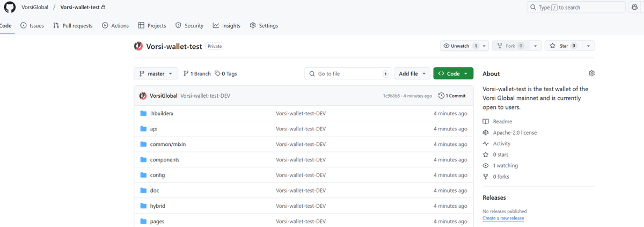Click the VorsiGlobal avatar in the commit row
The image size is (644, 227).
pyautogui.click(x=143, y=96)
